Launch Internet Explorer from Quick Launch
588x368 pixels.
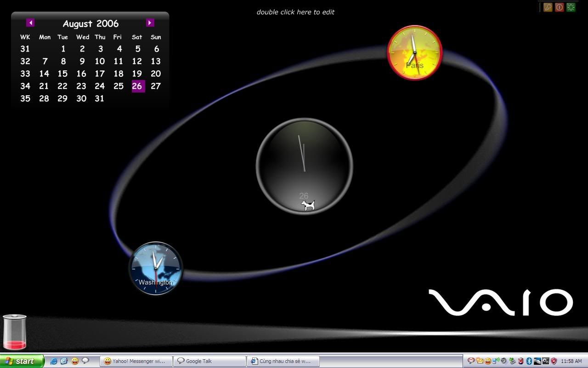[54, 361]
